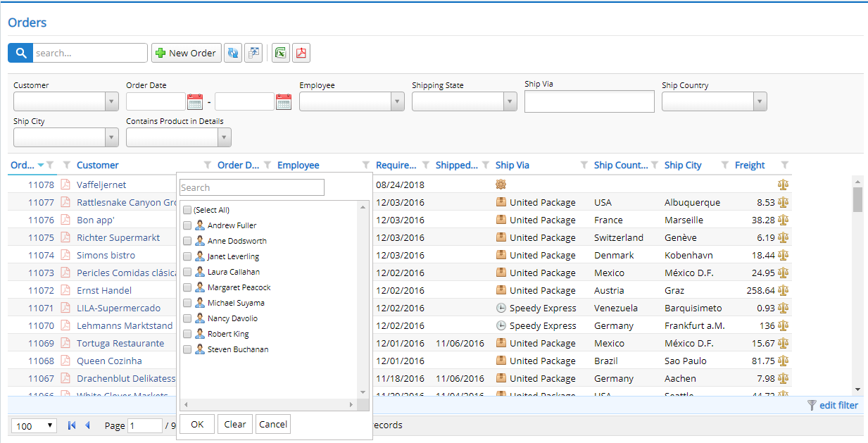Viewport: 868px width, 443px height.
Task: Export the orders grid to Excel
Action: [x=280, y=53]
